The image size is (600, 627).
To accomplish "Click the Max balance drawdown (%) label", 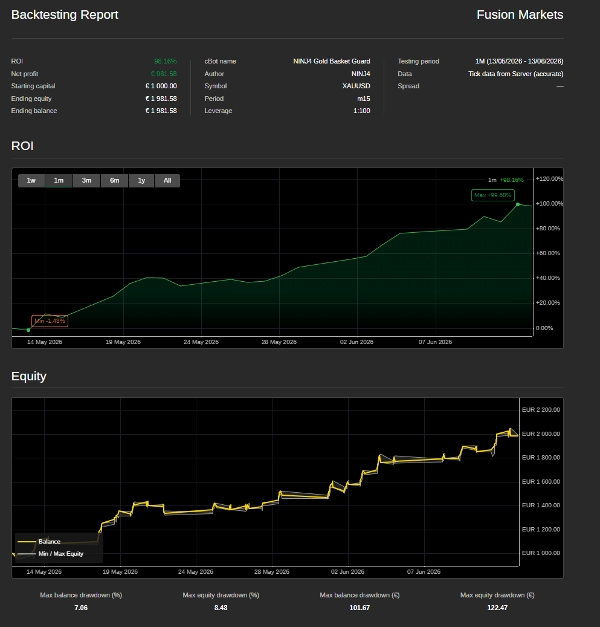I will 81,595.
